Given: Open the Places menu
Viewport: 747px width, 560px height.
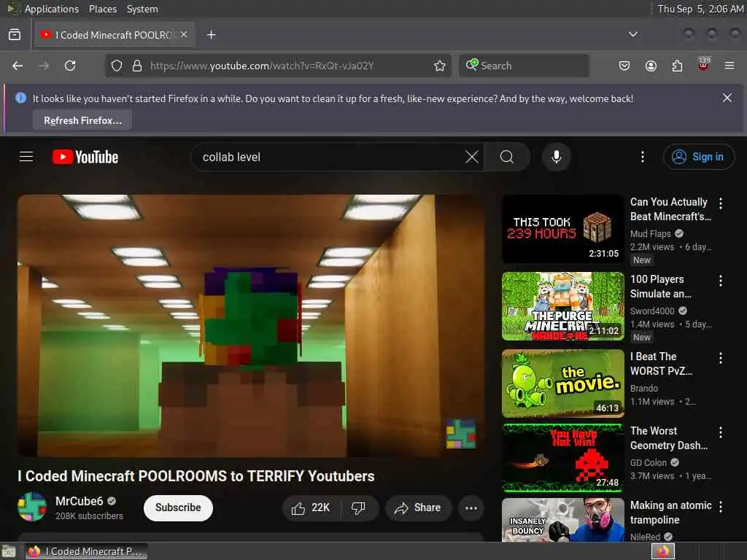Looking at the screenshot, I should [102, 9].
